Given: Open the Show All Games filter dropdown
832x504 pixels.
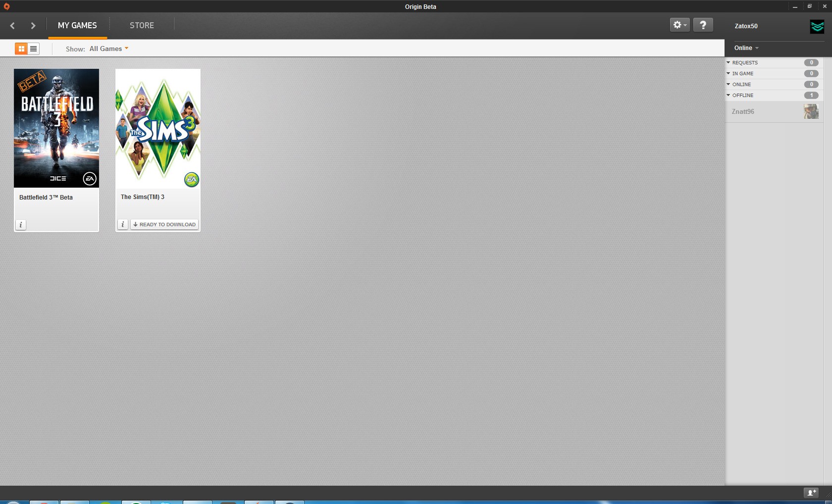Looking at the screenshot, I should pos(109,49).
